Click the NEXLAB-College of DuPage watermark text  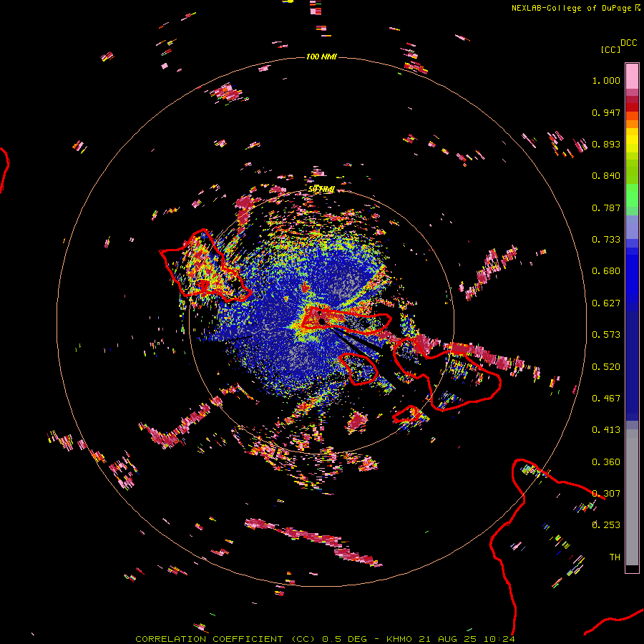572,8
